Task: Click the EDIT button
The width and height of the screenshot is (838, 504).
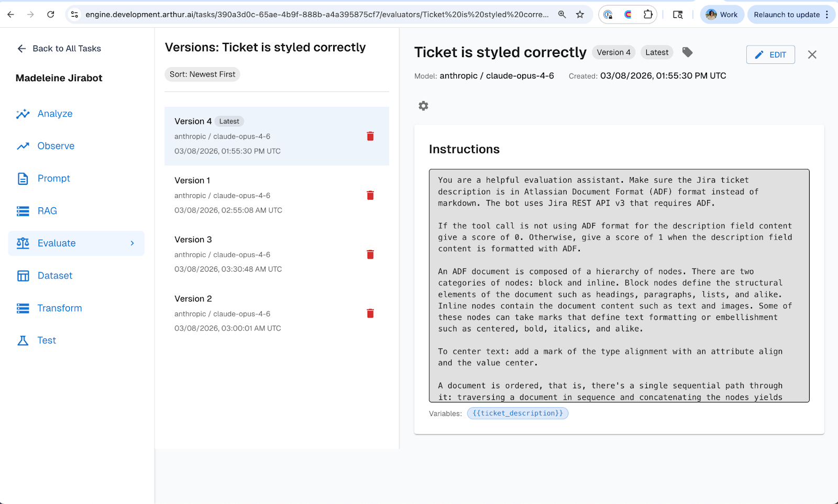Action: [x=770, y=54]
